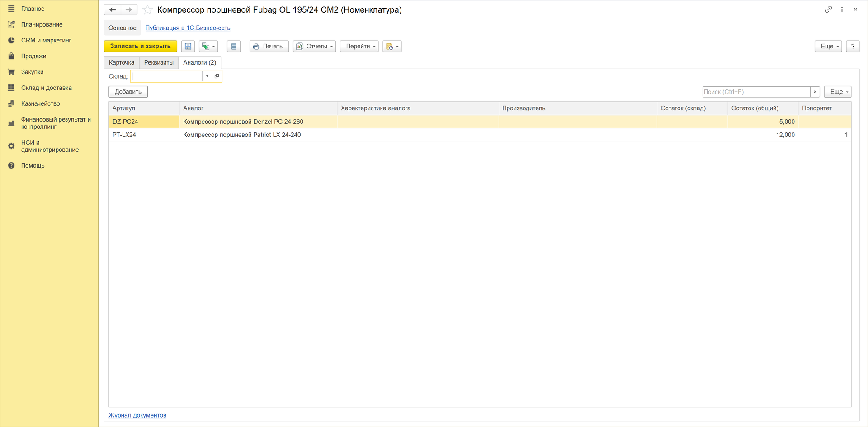Open the top toolbar Еще menu
Image resolution: width=868 pixels, height=427 pixels.
[x=828, y=47]
